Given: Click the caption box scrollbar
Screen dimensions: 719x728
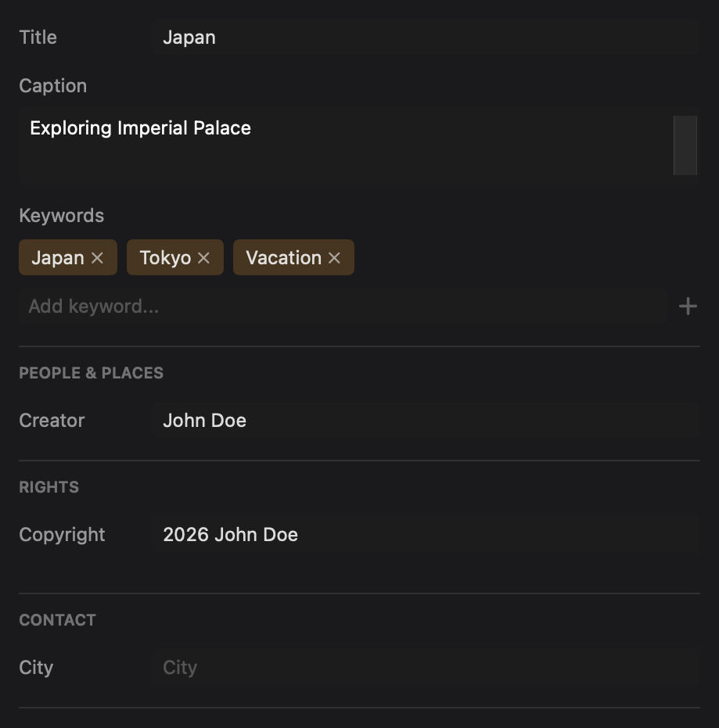Looking at the screenshot, I should click(685, 145).
